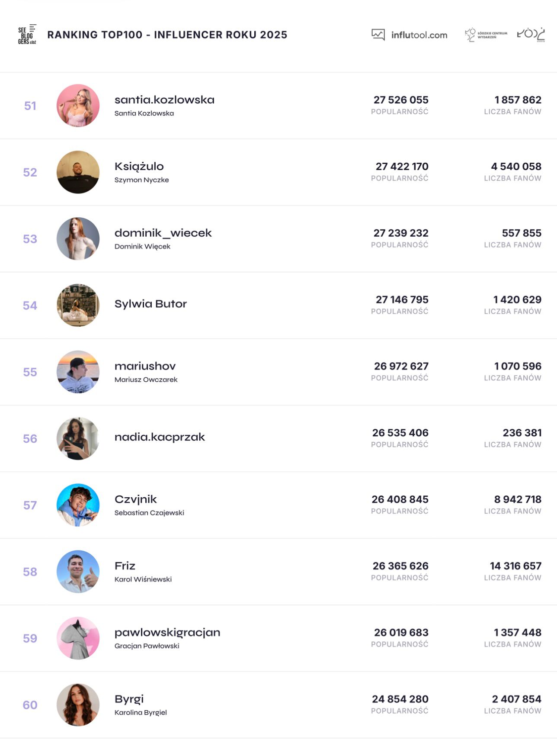Click the influtool.com chart icon
Viewport: 557px width, 756px height.
tap(378, 35)
